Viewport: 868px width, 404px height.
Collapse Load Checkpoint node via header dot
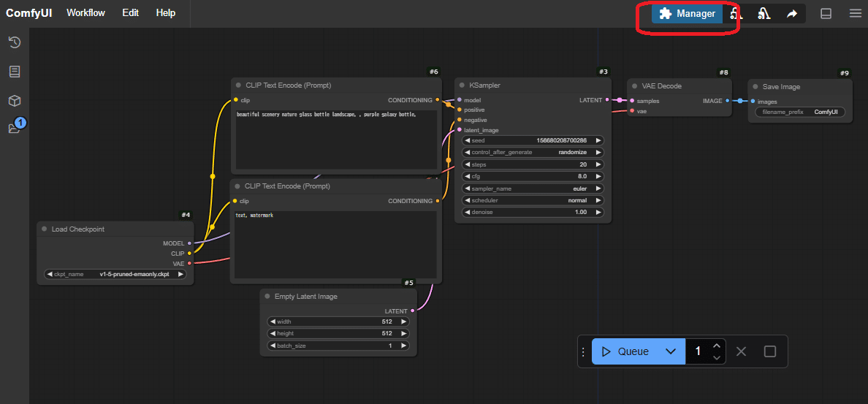(x=44, y=229)
